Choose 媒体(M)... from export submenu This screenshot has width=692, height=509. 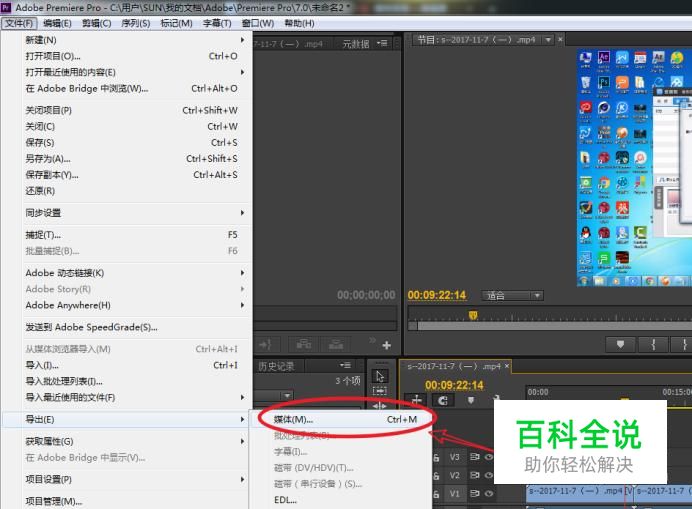coord(342,419)
